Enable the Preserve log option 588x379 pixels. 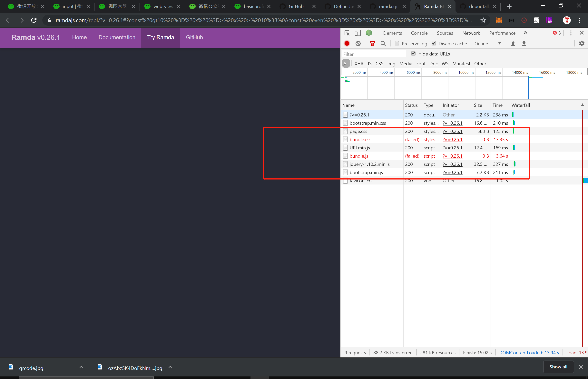click(x=397, y=43)
